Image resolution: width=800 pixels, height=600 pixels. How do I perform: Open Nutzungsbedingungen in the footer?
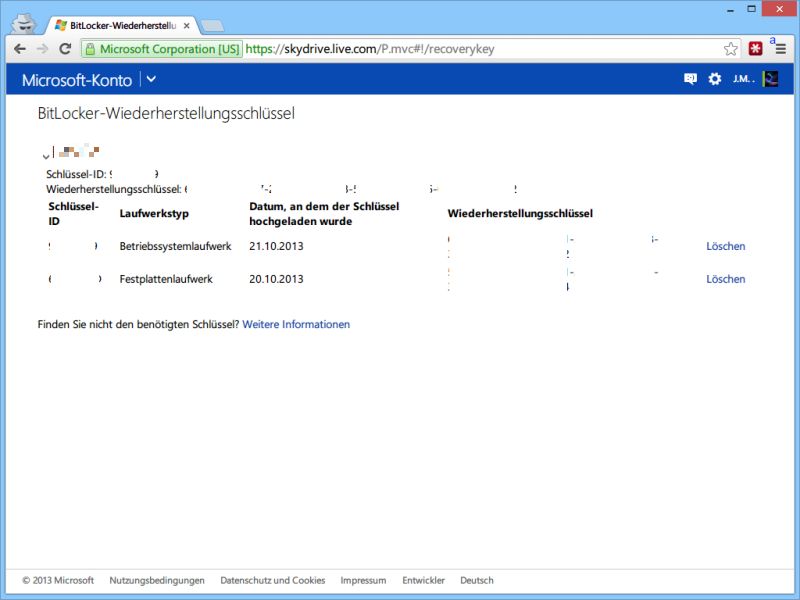pyautogui.click(x=157, y=580)
